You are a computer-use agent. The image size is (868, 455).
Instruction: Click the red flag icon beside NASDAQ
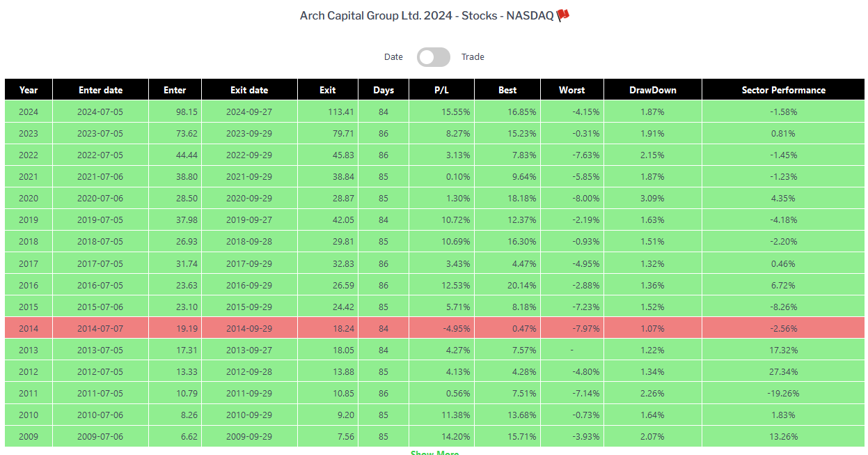(x=563, y=15)
